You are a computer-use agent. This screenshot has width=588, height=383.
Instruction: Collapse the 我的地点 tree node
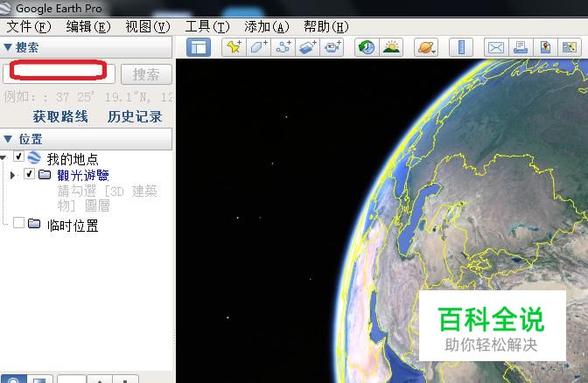tap(3, 158)
